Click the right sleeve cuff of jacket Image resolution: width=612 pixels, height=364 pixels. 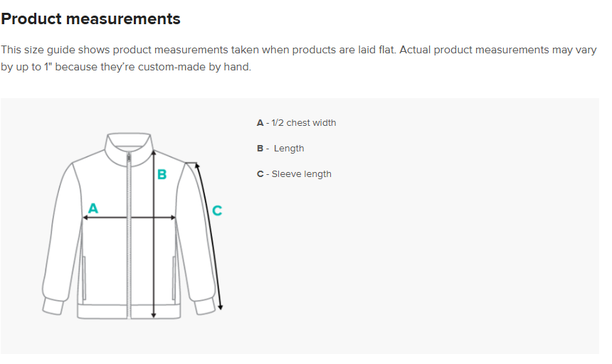208,306
